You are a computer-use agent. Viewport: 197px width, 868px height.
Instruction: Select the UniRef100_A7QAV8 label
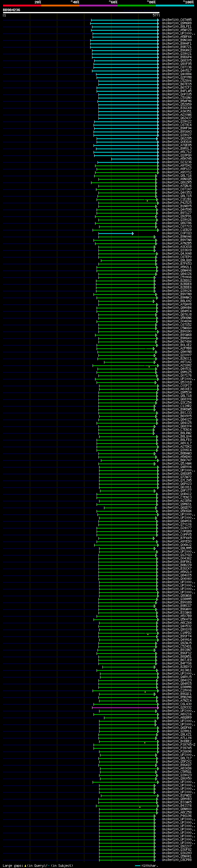pyautogui.click(x=177, y=304)
